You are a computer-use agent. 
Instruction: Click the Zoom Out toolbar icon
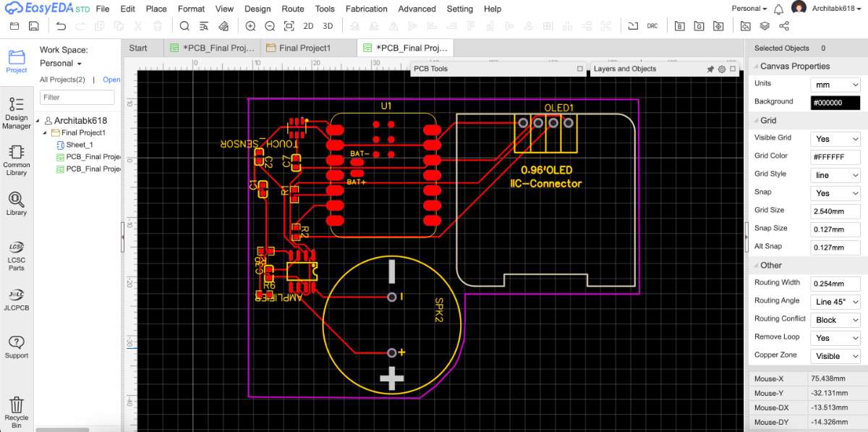click(x=270, y=26)
